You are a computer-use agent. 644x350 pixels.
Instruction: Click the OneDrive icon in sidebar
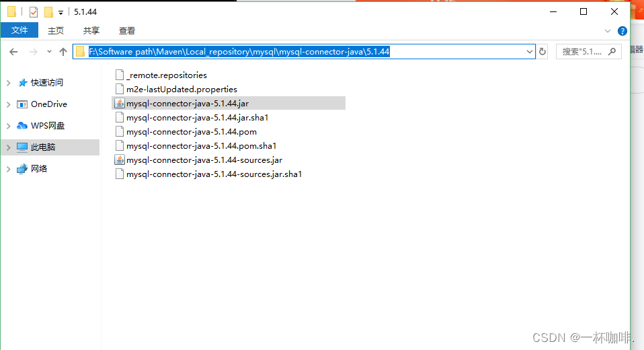point(22,104)
